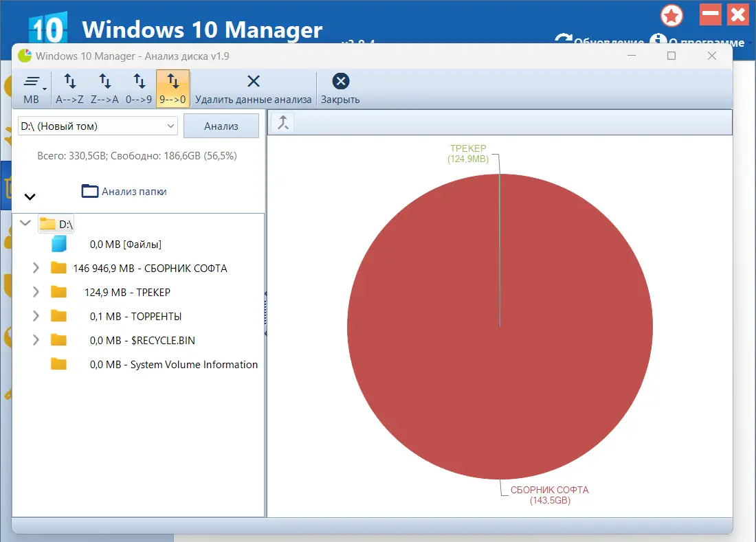
Task: Click the Анализ button
Action: [221, 126]
